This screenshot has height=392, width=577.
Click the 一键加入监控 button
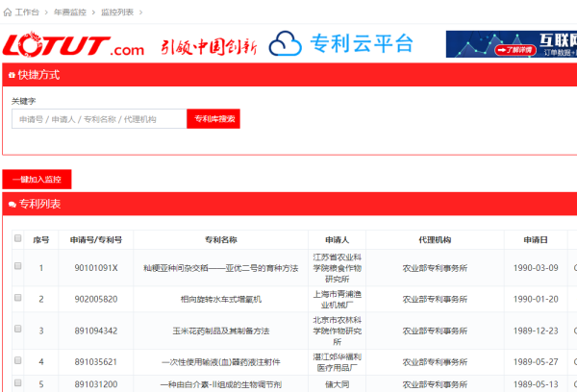pyautogui.click(x=37, y=180)
